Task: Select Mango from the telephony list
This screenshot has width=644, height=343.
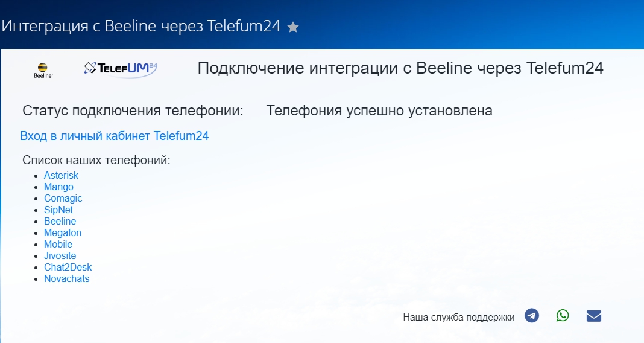Action: (x=58, y=187)
